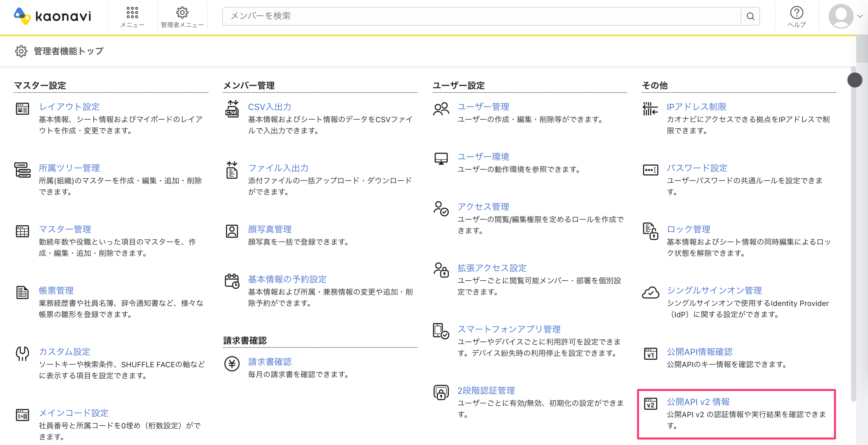Click the user avatar icon
This screenshot has height=445, width=868.
click(x=841, y=16)
